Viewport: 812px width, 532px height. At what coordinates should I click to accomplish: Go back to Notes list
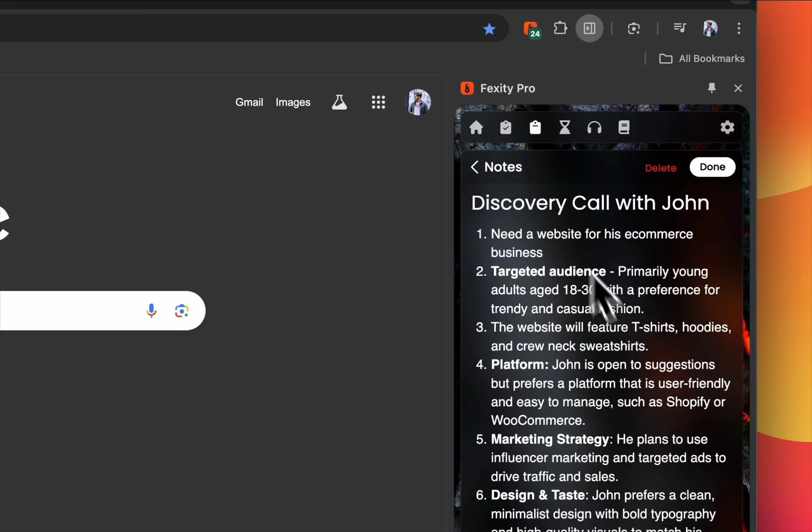click(496, 167)
